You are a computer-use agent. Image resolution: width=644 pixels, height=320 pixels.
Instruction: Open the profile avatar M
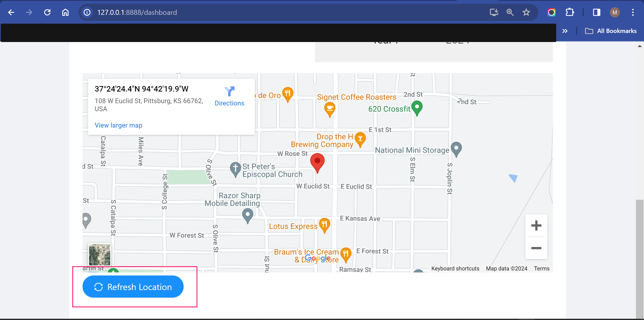[x=615, y=12]
